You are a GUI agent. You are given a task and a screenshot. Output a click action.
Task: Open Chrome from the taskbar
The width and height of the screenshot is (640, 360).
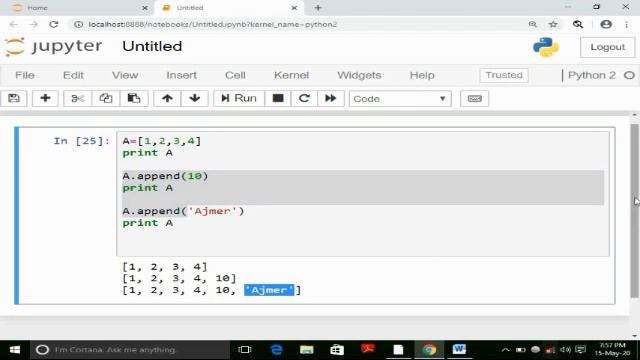coord(429,350)
